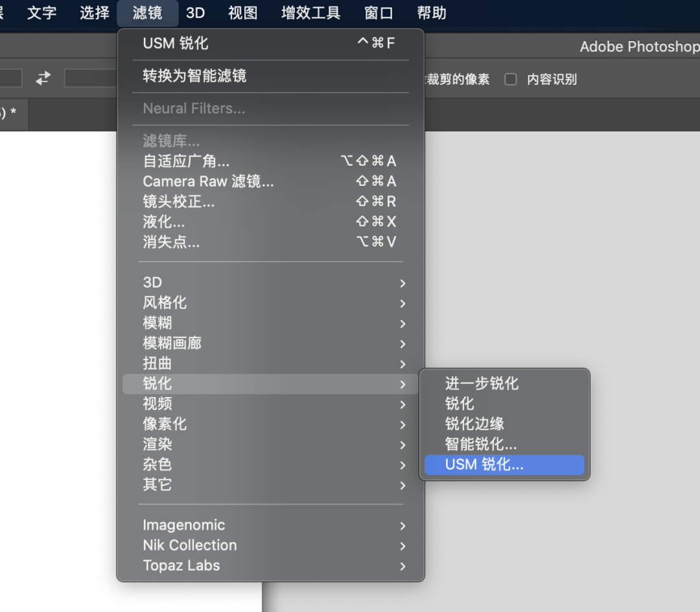The height and width of the screenshot is (612, 700).
Task: Choose 锐化边缘 filter
Action: click(x=504, y=424)
